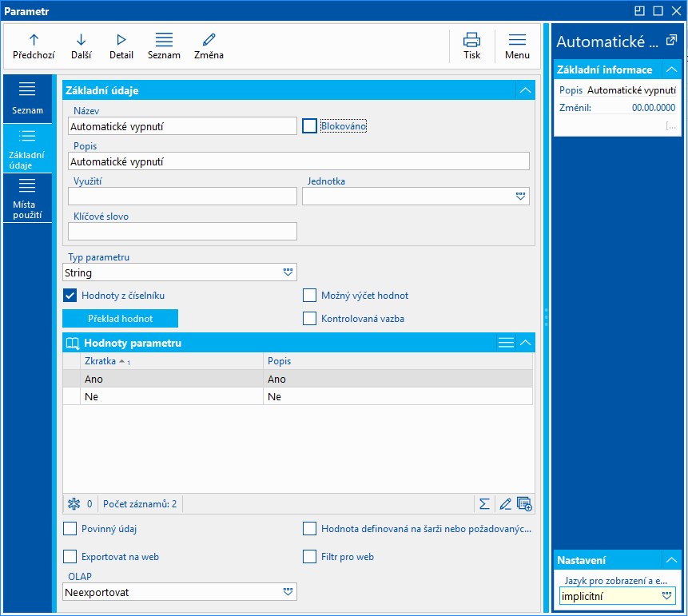The width and height of the screenshot is (688, 616).
Task: Open the OLAP Neexportovat dropdown
Action: tap(288, 592)
